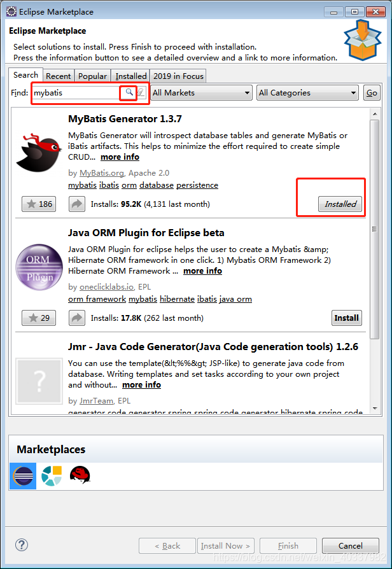Click the java orm tag link
Viewport: 392px width, 569px height.
[235, 299]
